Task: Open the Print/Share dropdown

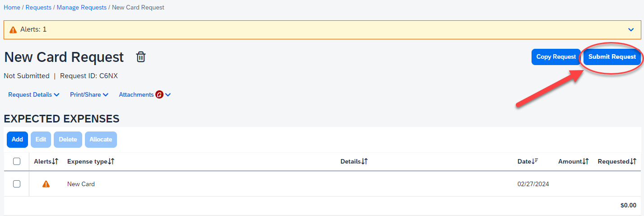Action: (x=89, y=95)
